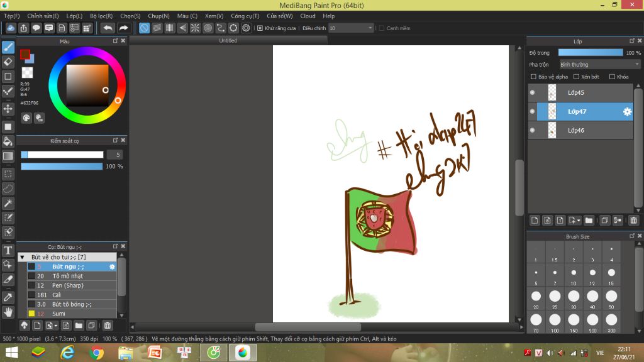Delete layer with trash icon in layer panel
Image resolution: width=644 pixels, height=362 pixels.
click(633, 221)
